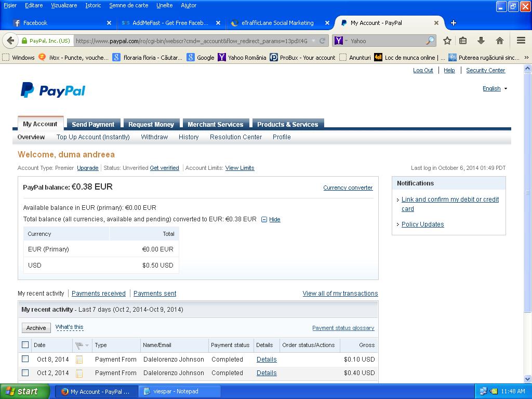Screen dimensions: 532x399
Task: Click into the URL address field
Action: tap(192, 41)
